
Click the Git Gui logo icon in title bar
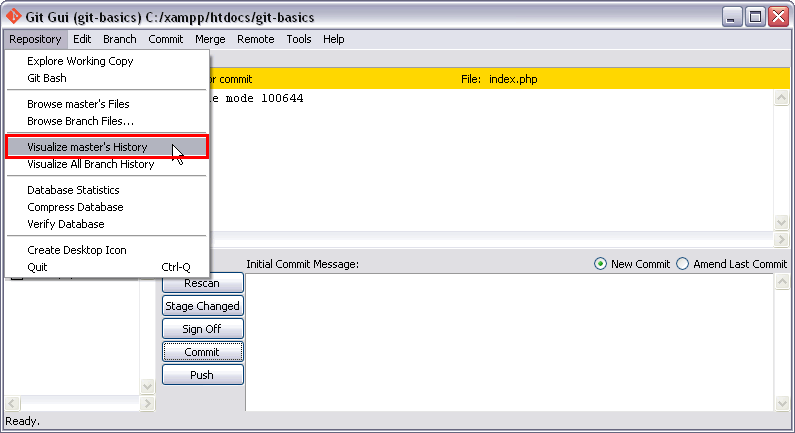tap(13, 16)
